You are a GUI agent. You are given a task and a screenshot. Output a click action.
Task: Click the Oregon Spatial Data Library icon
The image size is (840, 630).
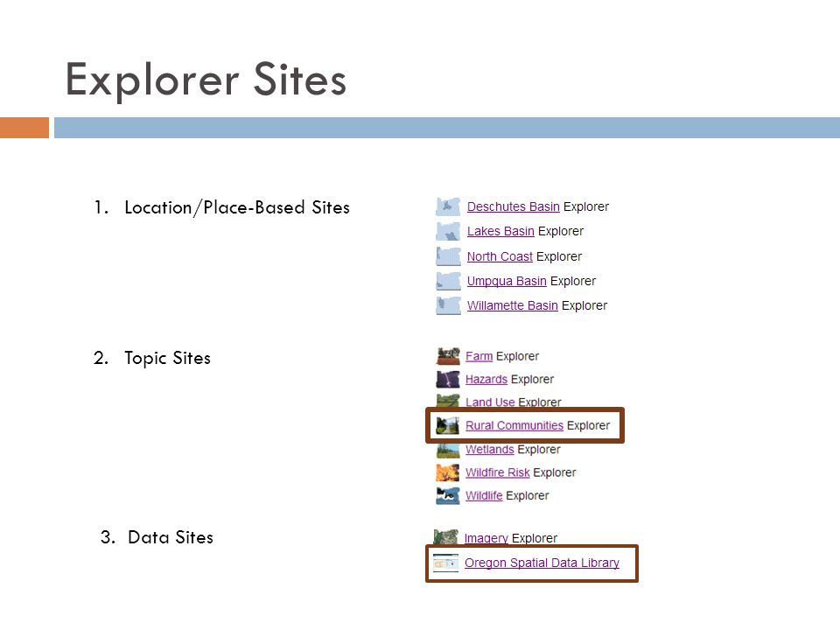tap(445, 563)
